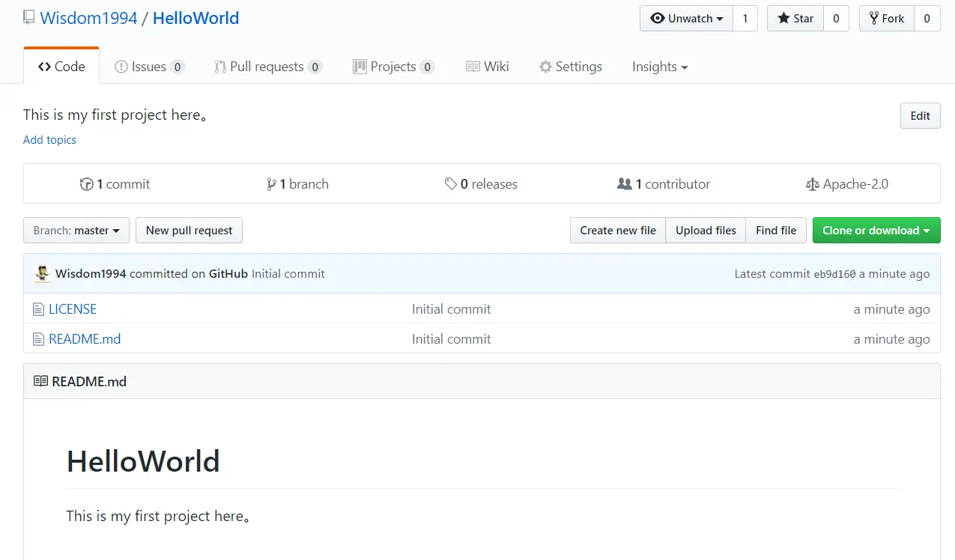
Task: Open the Settings tab
Action: pos(571,67)
